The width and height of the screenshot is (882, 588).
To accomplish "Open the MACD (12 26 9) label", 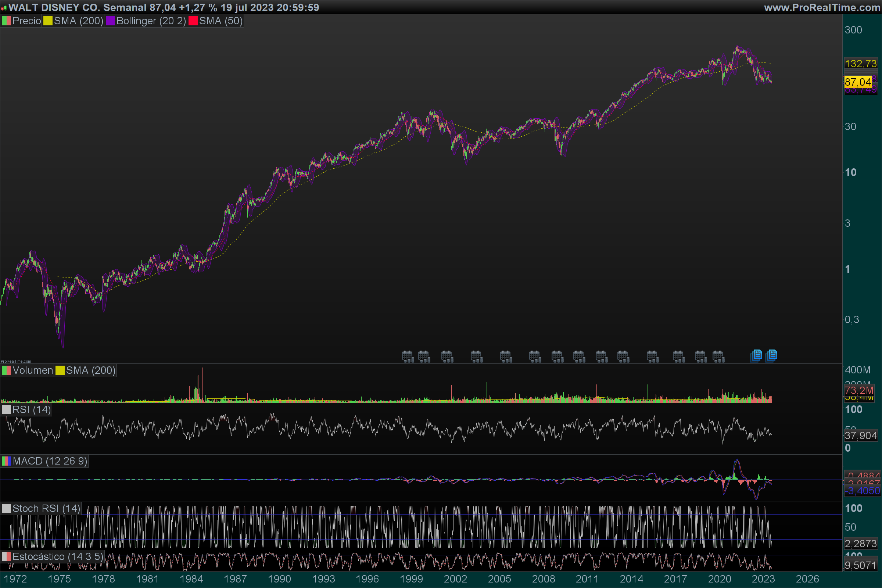I will [50, 461].
